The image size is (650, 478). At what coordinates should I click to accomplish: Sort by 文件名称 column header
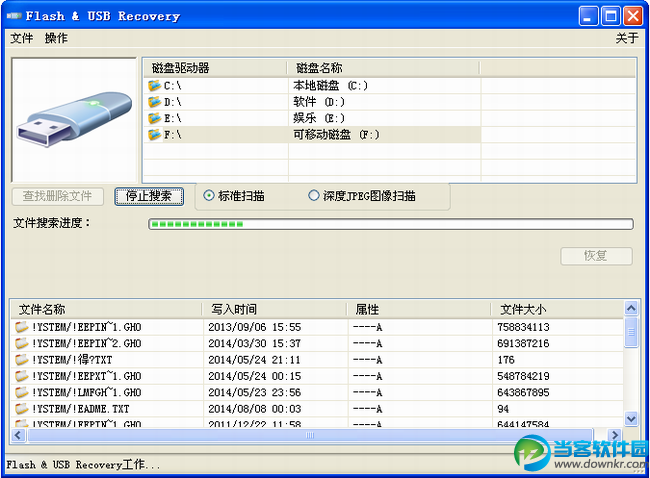click(x=107, y=309)
